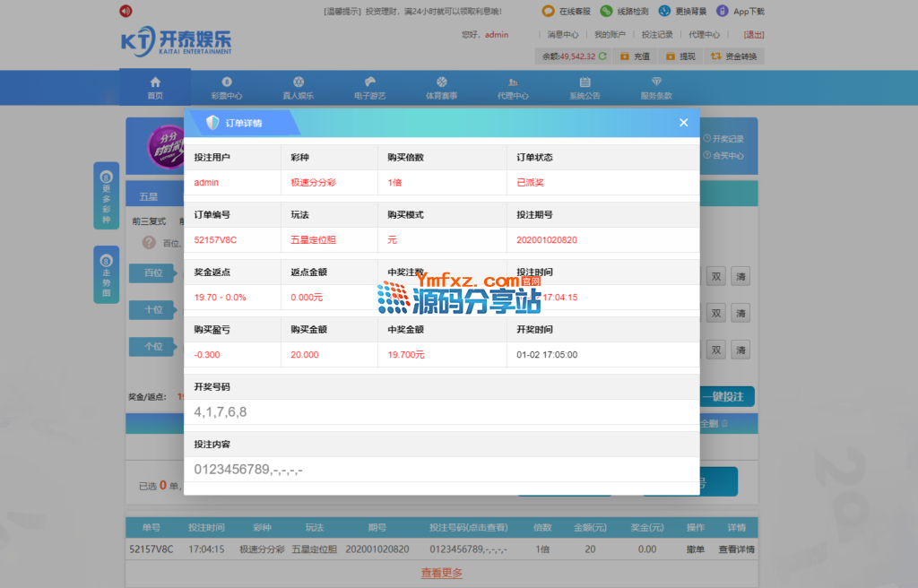Click the red sound speaker icon
Image resolution: width=918 pixels, height=588 pixels.
tap(126, 11)
